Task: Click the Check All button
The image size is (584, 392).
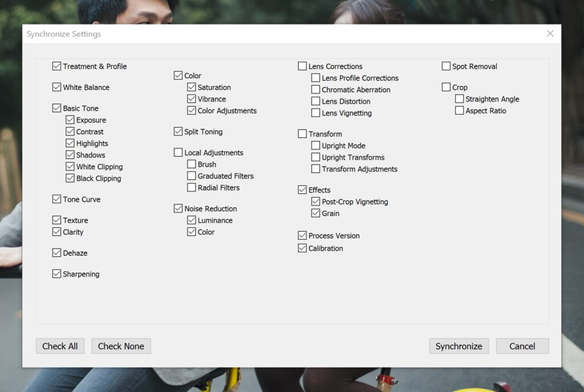Action: (60, 346)
